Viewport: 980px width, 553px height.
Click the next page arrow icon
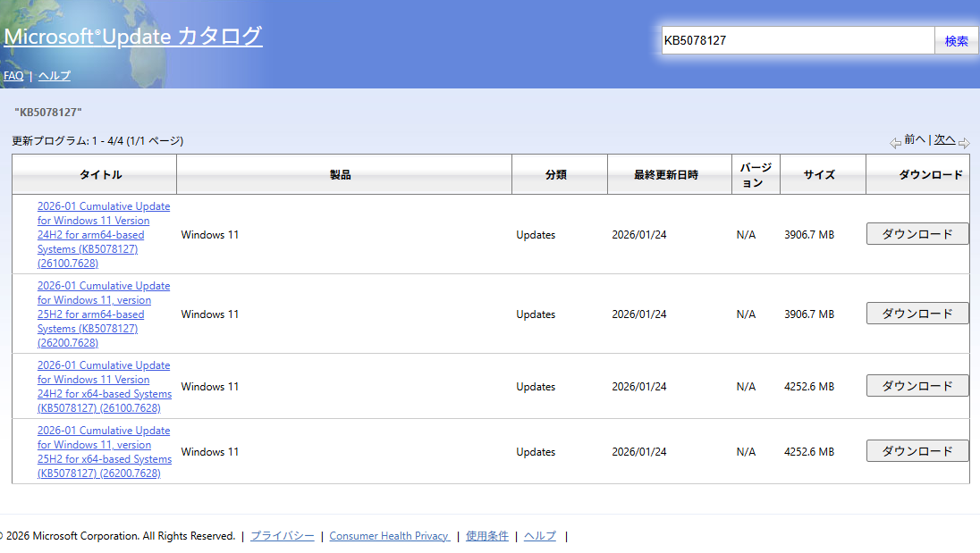(966, 142)
